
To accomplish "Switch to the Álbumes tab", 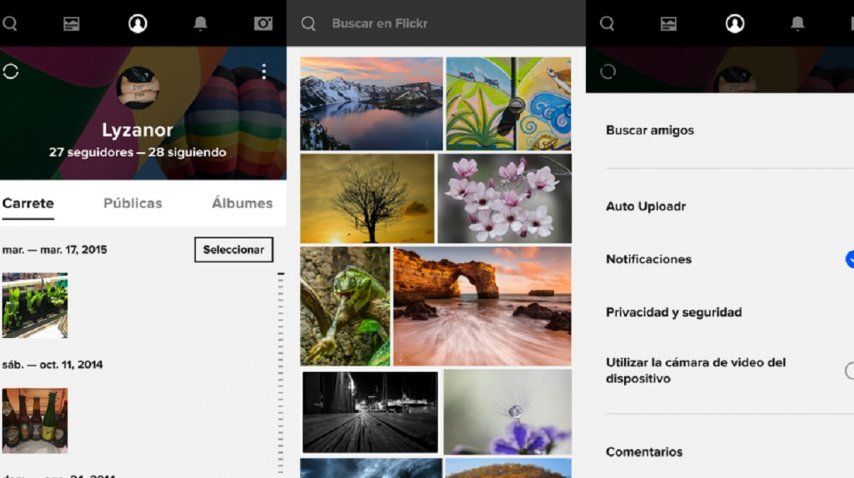I will point(242,203).
